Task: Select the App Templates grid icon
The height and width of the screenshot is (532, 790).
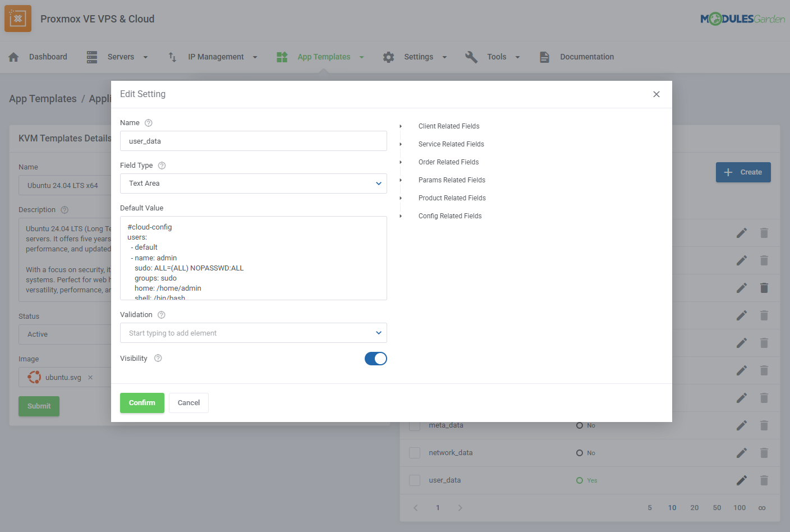Action: [282, 57]
